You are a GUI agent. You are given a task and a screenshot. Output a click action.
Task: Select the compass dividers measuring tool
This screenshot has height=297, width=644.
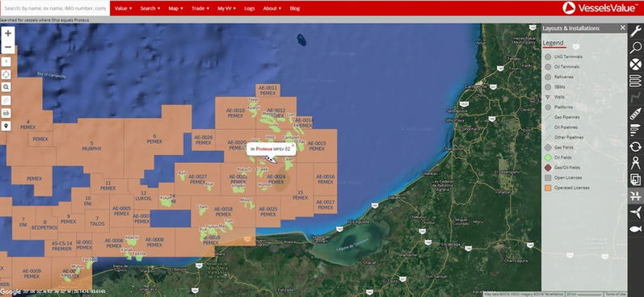(x=635, y=163)
